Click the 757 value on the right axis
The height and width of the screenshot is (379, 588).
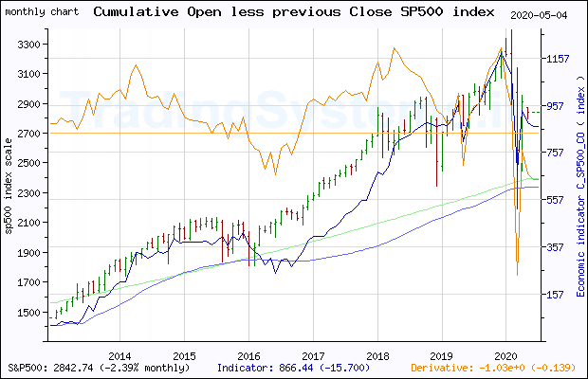[555, 153]
